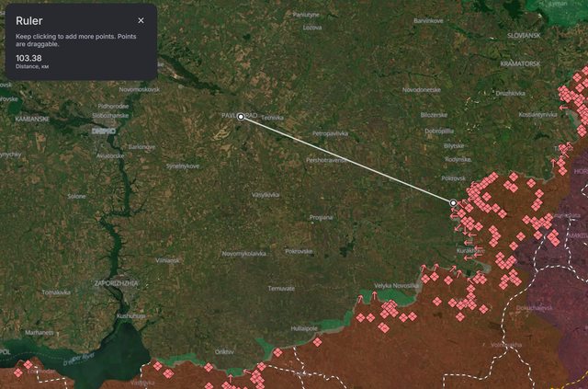The image size is (588, 389).
Task: Click the Novomoskovsk town label
Action: [x=140, y=89]
